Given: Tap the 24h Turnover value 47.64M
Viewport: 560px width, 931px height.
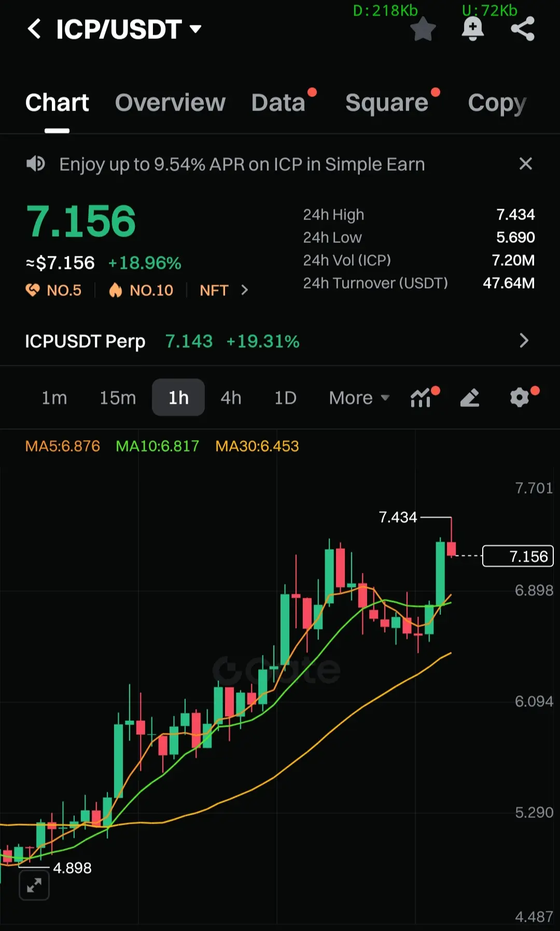Looking at the screenshot, I should 509,283.
